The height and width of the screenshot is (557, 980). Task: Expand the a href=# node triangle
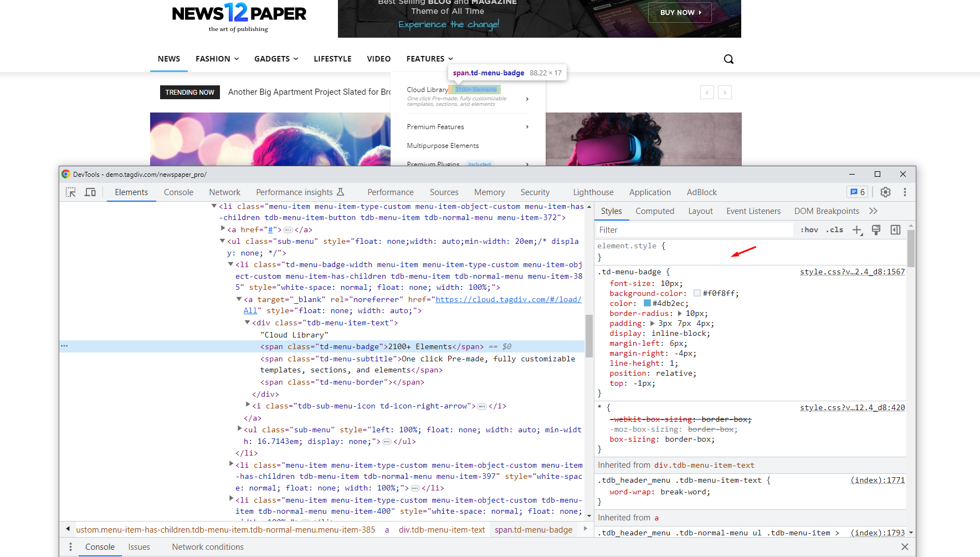point(223,228)
